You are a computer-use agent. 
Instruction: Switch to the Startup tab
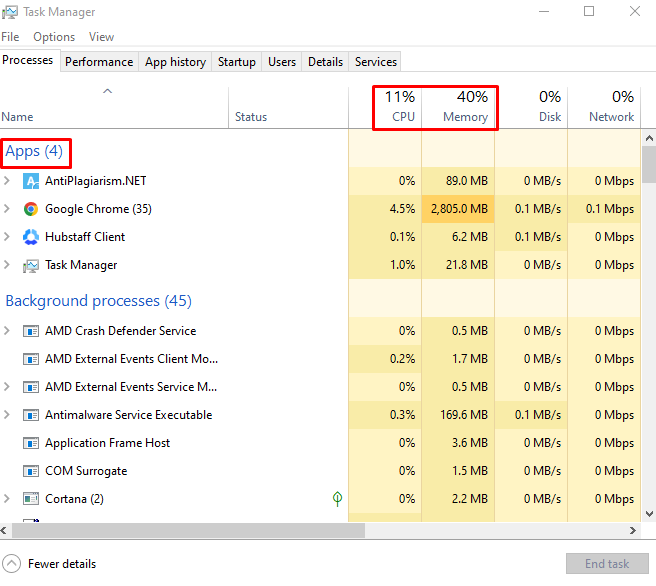(x=237, y=62)
